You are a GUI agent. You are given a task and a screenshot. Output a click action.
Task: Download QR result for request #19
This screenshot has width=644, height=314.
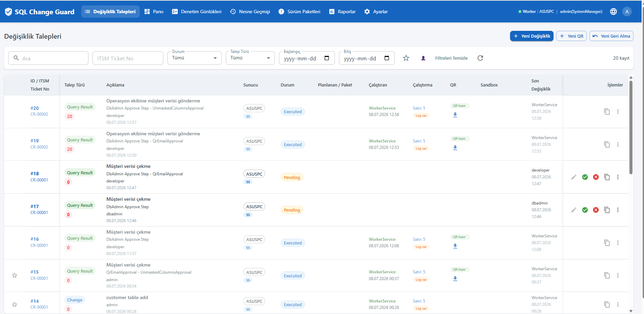455,148
